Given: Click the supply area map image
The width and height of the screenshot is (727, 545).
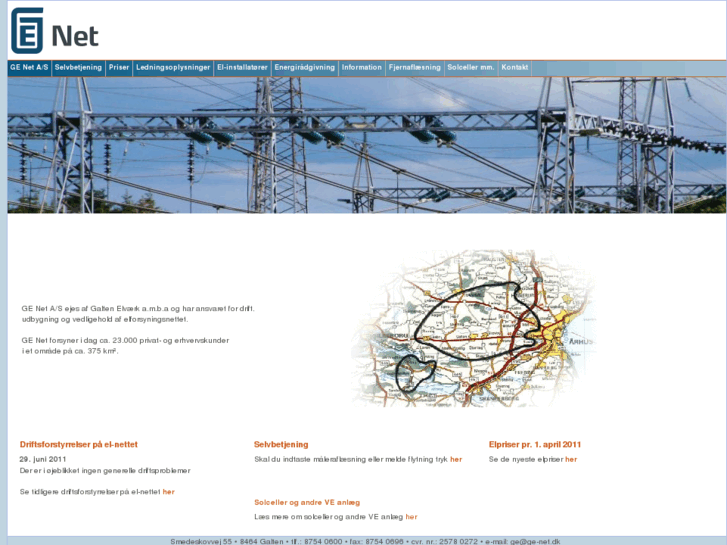Looking at the screenshot, I should click(x=473, y=328).
